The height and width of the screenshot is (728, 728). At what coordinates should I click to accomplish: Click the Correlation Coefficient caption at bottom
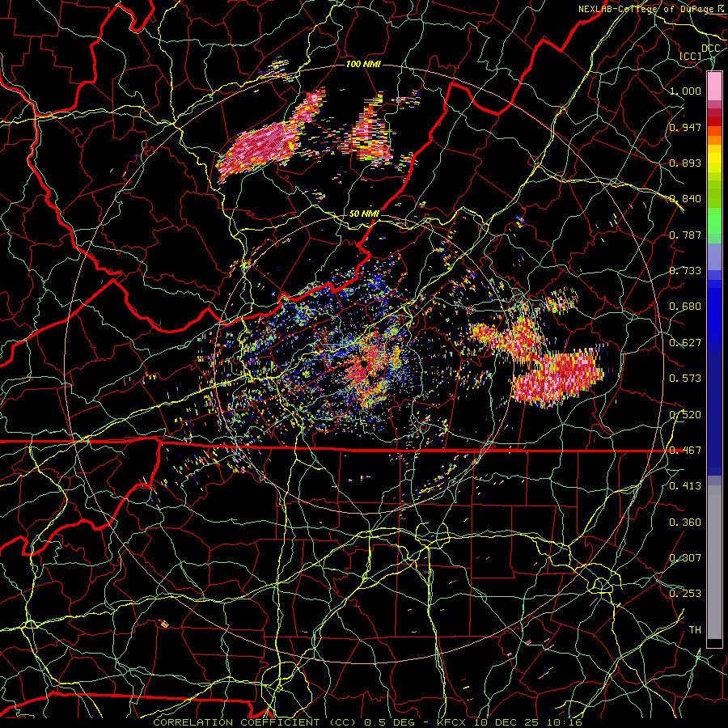tap(368, 722)
